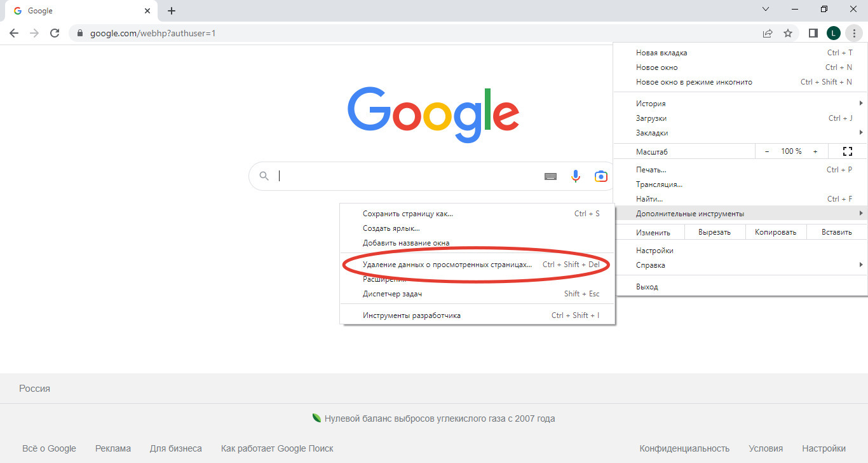This screenshot has width=868, height=463.
Task: Open a new tab with plus button
Action: (172, 11)
